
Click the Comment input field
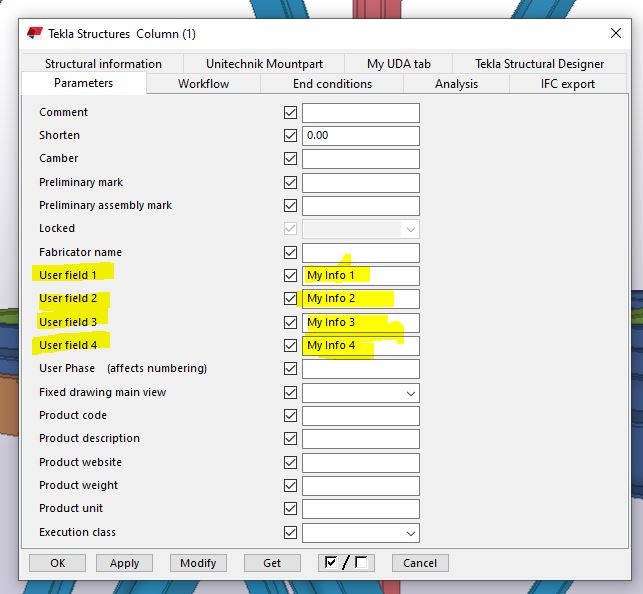point(361,113)
